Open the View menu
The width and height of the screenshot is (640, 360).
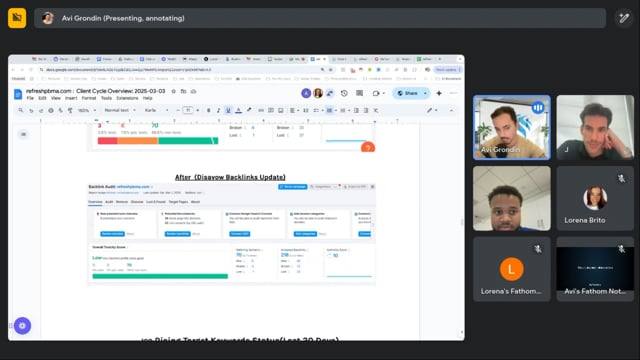tap(56, 98)
